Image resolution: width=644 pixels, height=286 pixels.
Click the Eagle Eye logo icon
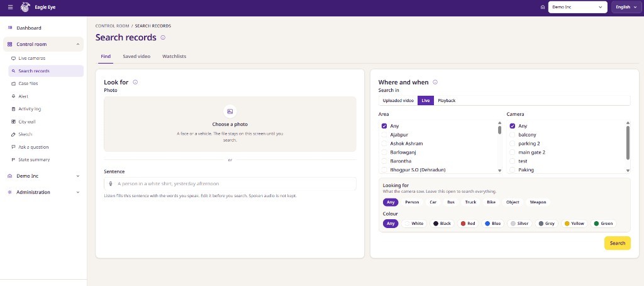(25, 7)
